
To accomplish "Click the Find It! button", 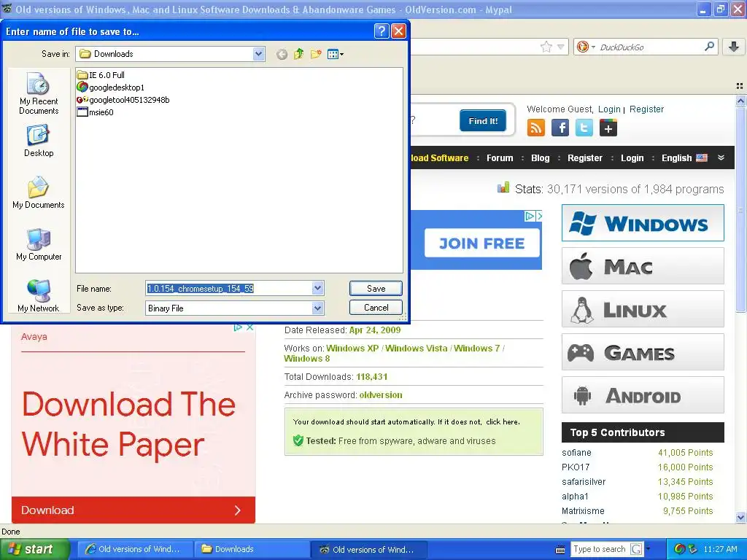I will 483,121.
